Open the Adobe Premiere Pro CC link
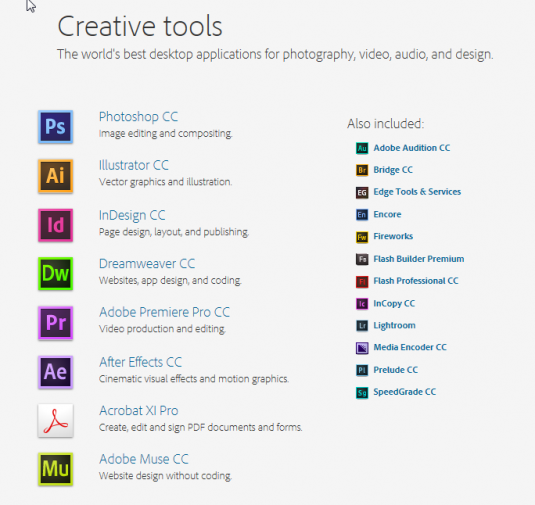This screenshot has width=535, height=505. point(164,312)
